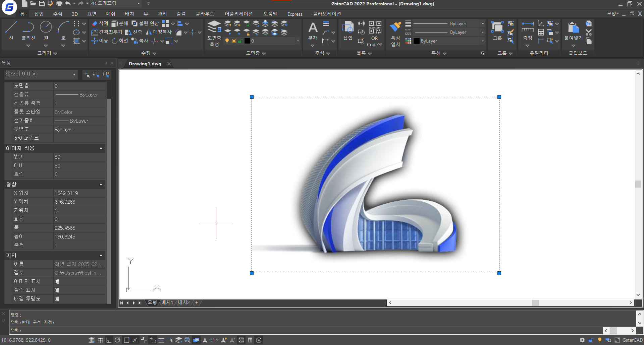The width and height of the screenshot is (644, 345).
Task: Toggle grid display in status bar
Action: coord(100,340)
